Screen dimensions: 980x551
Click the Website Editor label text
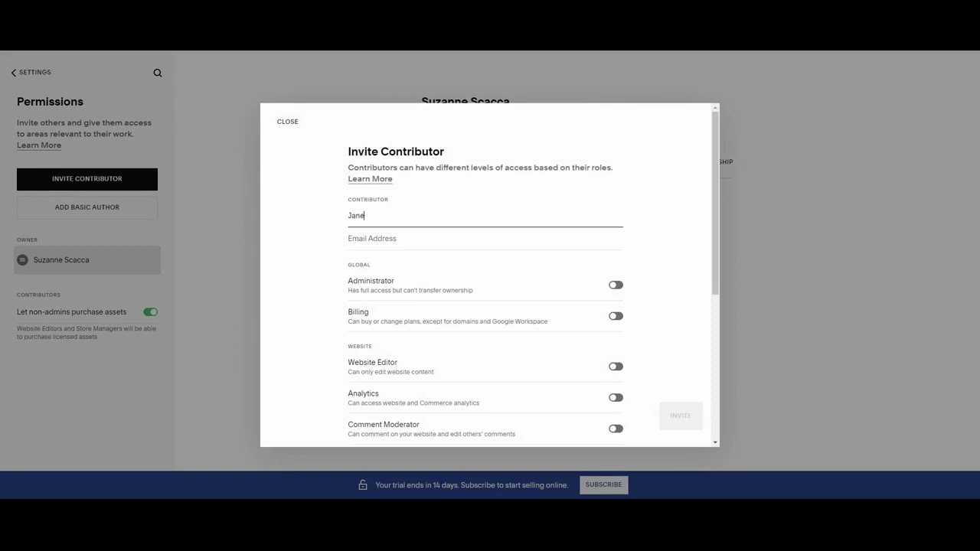[x=373, y=363]
